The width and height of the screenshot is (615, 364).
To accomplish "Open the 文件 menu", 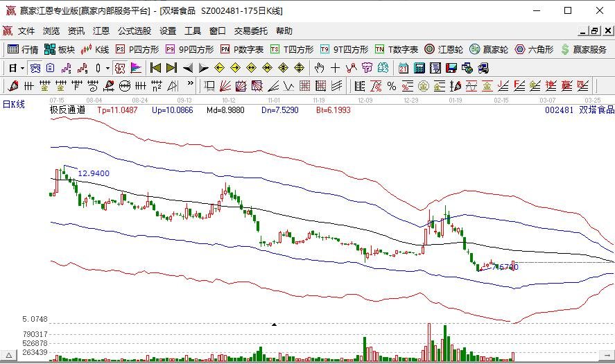I will pos(26,31).
